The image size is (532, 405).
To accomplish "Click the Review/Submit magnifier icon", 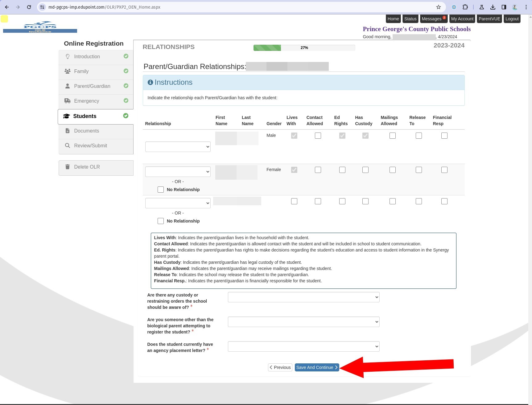I will [x=68, y=145].
